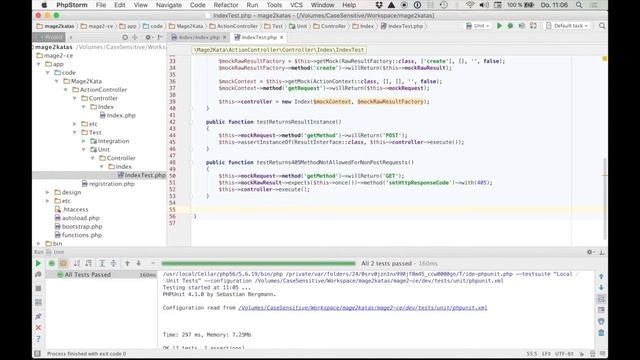Select All Tests Passed result row
Image resolution: width=640 pixels, height=360 pixels.
[x=101, y=275]
